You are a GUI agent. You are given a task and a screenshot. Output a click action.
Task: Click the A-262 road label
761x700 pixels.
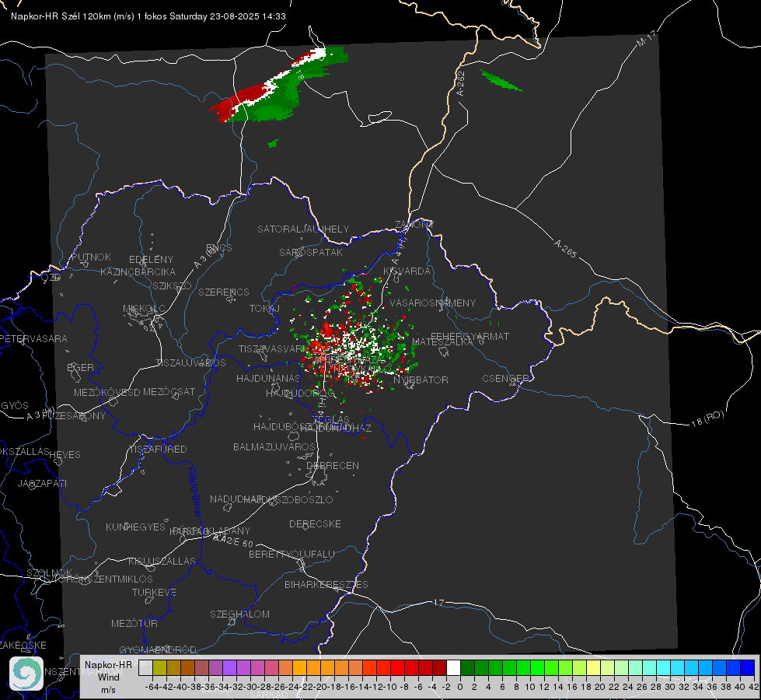[461, 83]
